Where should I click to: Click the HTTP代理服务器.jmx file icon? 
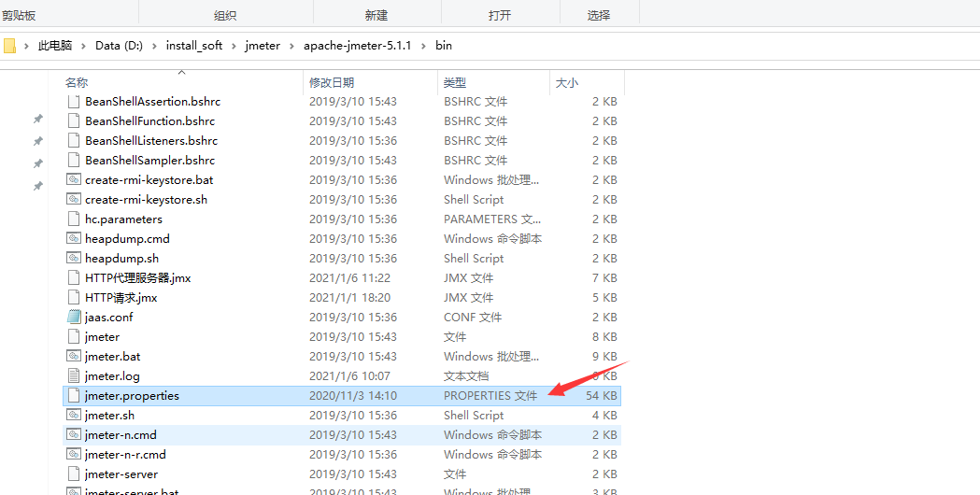74,278
